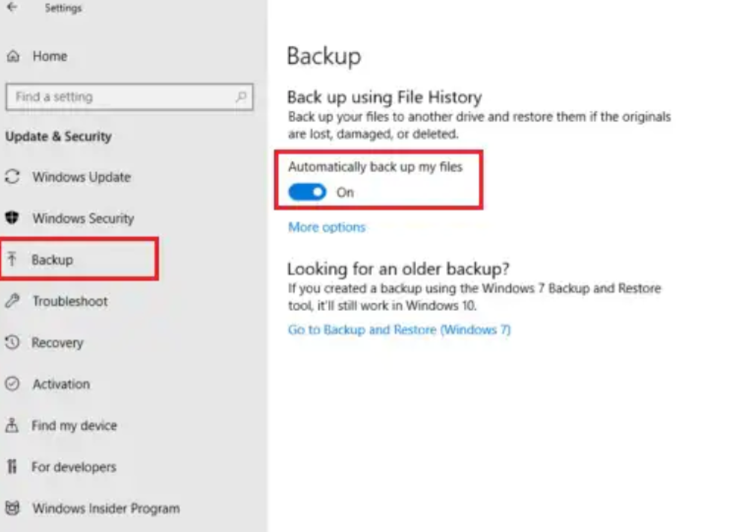756x532 pixels.
Task: Open Go to Backup and Restore link
Action: click(399, 329)
